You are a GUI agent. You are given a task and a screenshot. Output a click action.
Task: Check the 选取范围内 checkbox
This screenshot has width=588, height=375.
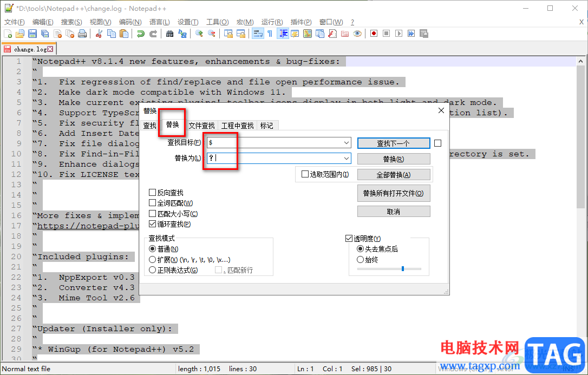point(305,174)
